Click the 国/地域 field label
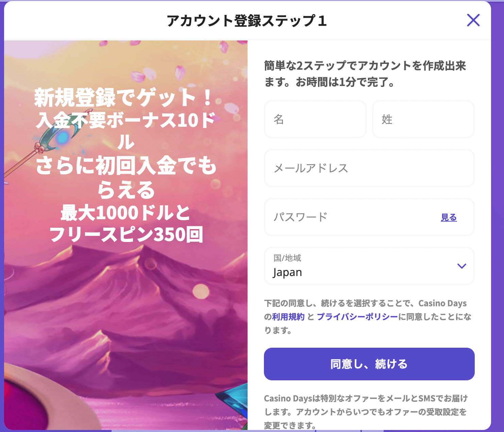Viewport: 504px width, 432px height. 287,258
